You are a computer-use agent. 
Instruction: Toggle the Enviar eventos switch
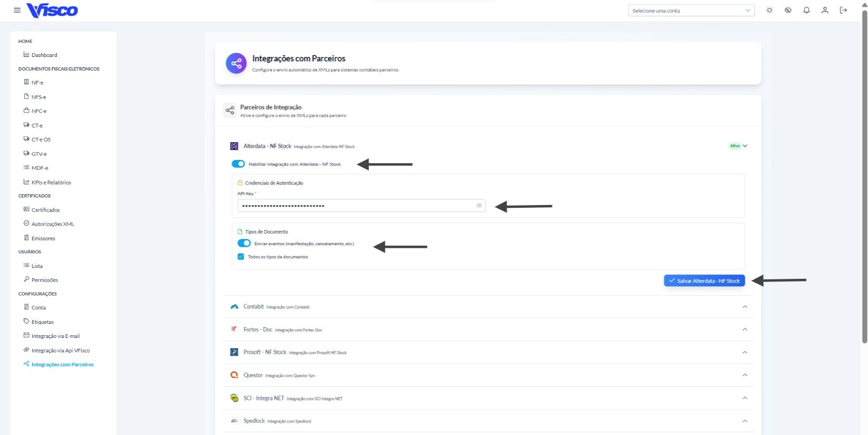click(244, 243)
